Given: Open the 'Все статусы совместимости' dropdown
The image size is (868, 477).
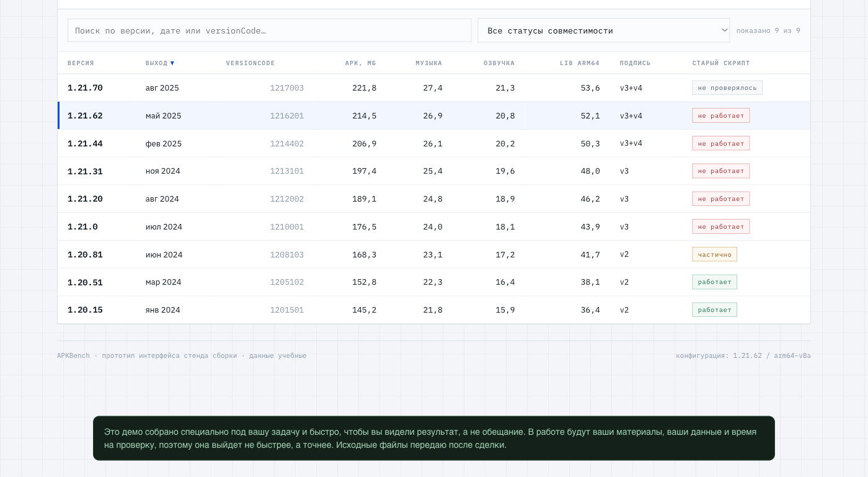Looking at the screenshot, I should pos(603,30).
